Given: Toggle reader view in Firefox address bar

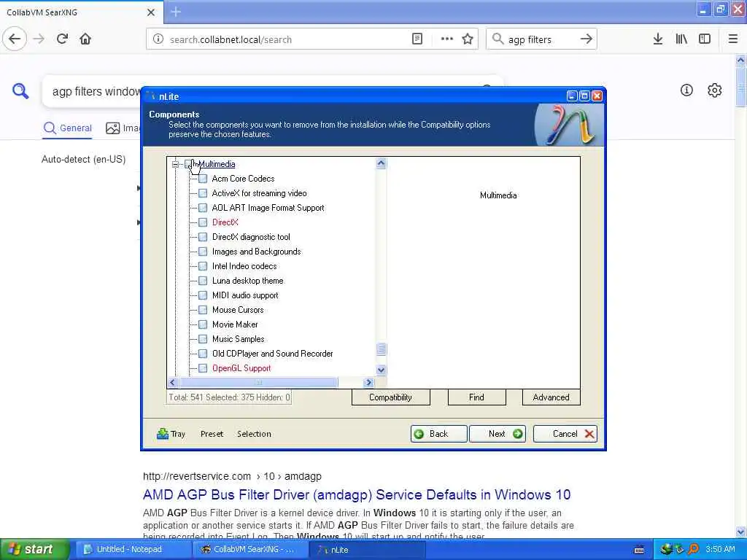Looking at the screenshot, I should [x=417, y=39].
